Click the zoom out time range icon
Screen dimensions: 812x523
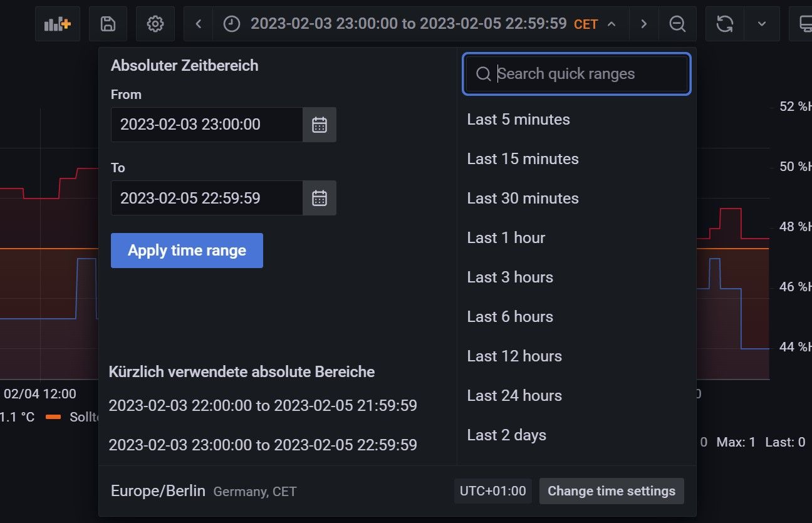coord(677,24)
